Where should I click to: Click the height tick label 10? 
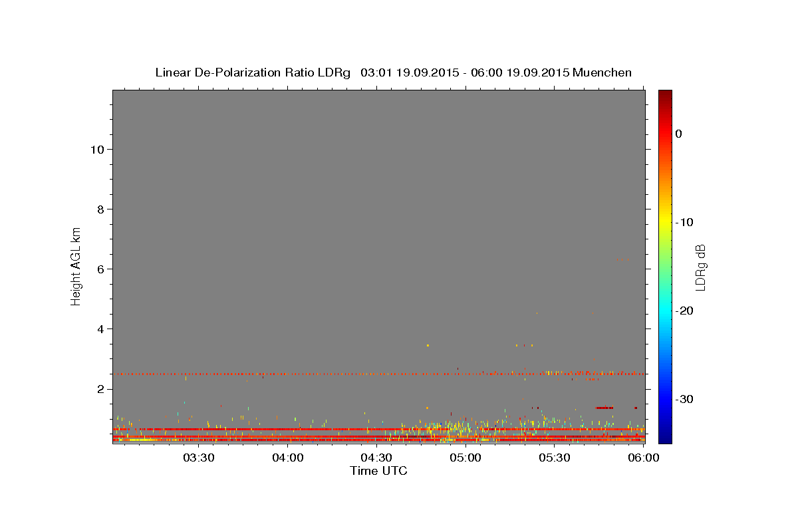(x=96, y=150)
